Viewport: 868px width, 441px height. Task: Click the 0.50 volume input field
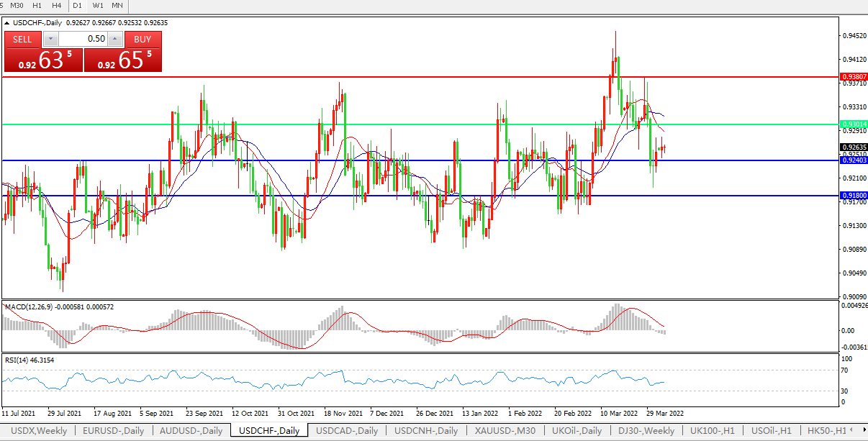tap(83, 40)
